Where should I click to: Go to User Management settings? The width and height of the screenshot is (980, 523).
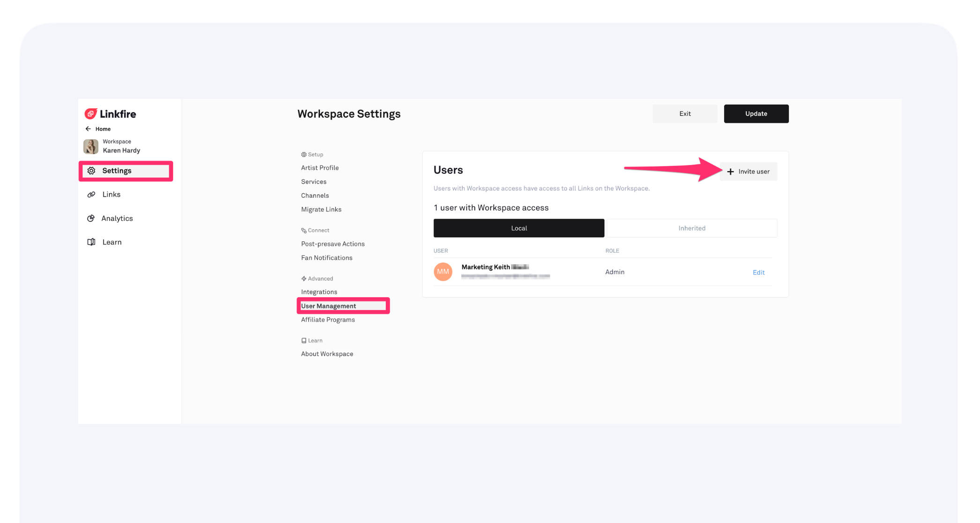328,306
